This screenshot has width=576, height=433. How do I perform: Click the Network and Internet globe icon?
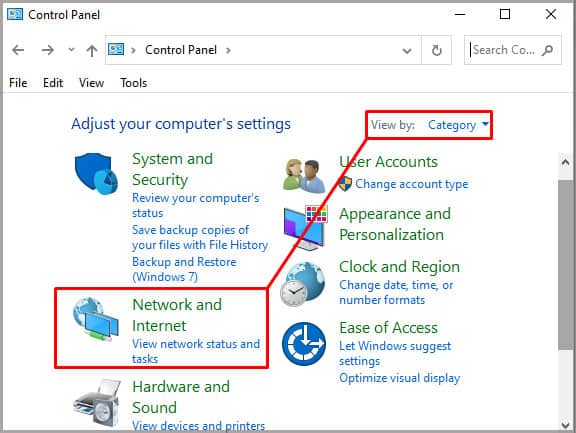[96, 319]
